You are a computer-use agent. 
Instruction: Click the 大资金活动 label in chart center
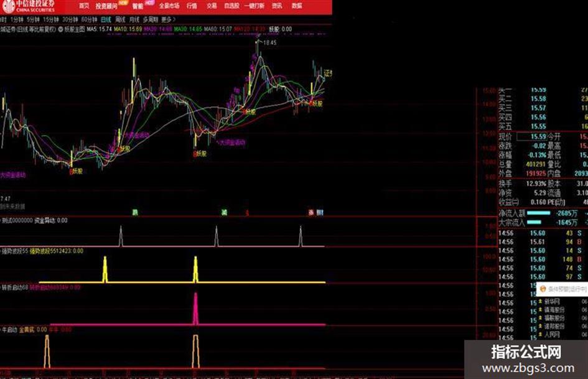(233, 143)
